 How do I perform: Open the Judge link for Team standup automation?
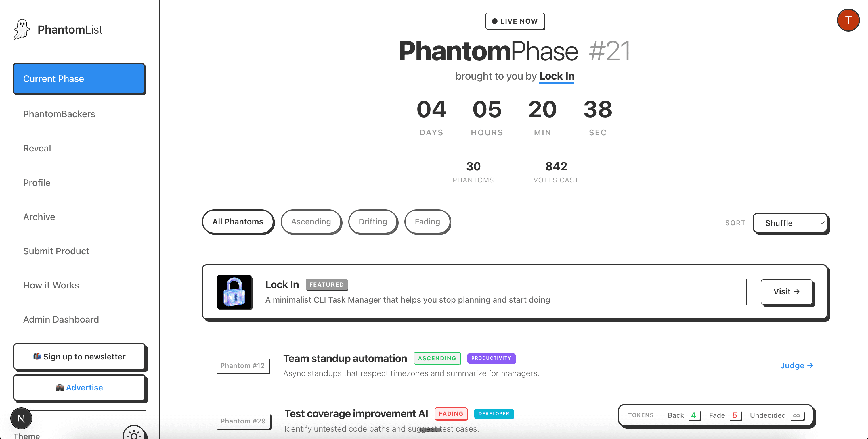[x=797, y=366]
